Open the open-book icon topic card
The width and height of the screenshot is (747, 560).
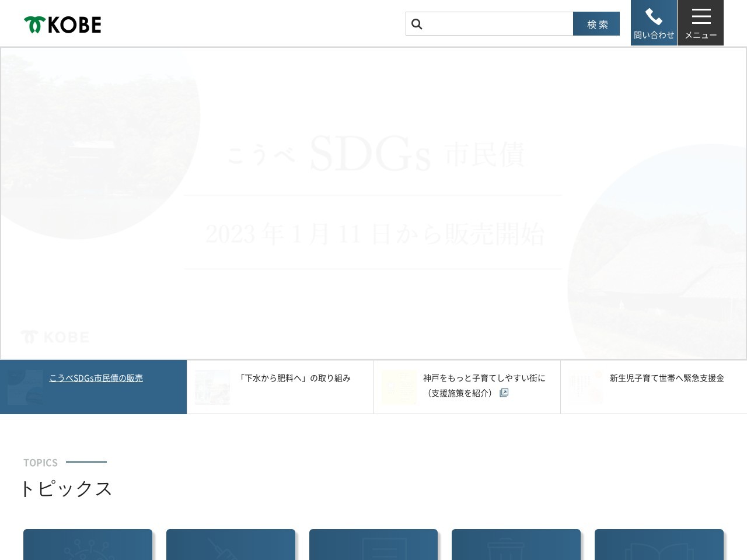pyautogui.click(x=659, y=545)
